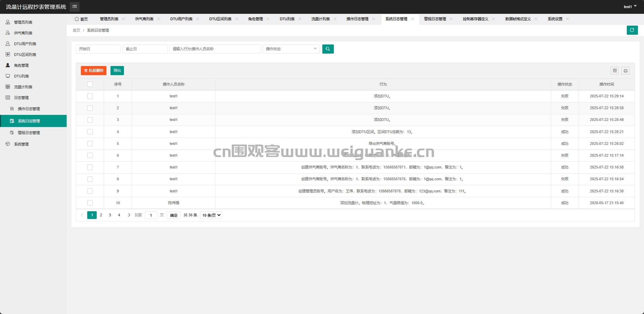
Task: Click the page number jump input
Action: coord(151,215)
